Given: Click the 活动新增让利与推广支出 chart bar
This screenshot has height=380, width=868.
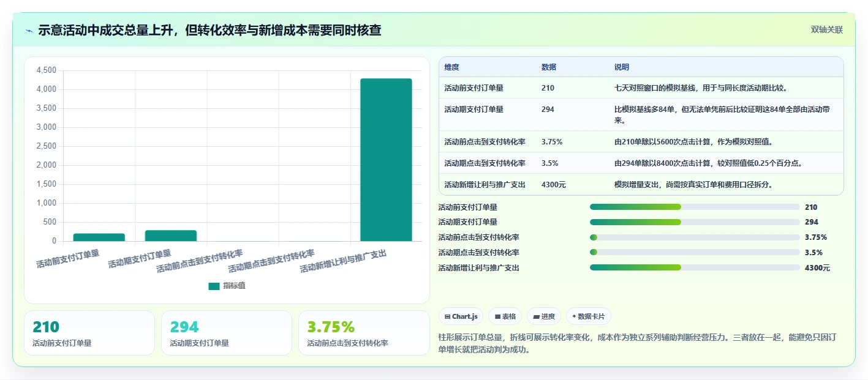Looking at the screenshot, I should (x=386, y=160).
